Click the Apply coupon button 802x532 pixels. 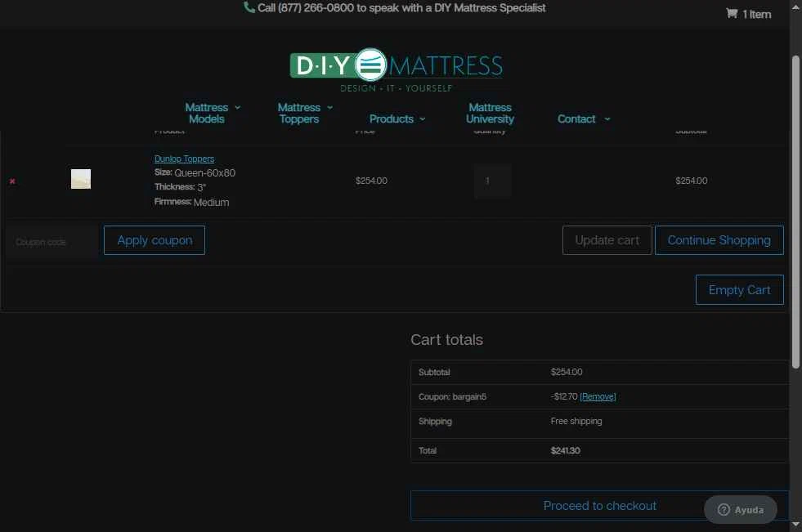pos(155,240)
